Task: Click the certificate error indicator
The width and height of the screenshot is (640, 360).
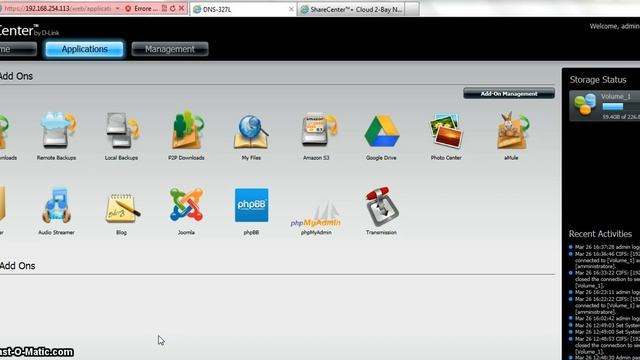Action: [x=141, y=8]
